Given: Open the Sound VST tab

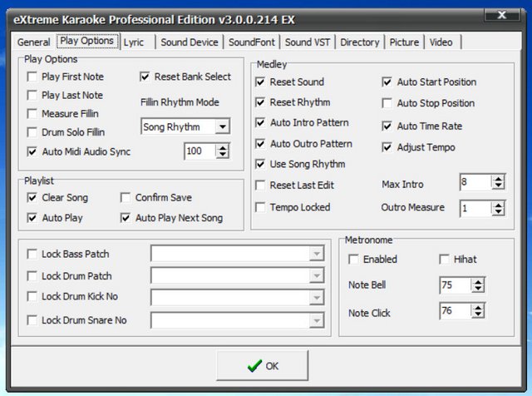Looking at the screenshot, I should click(x=308, y=42).
